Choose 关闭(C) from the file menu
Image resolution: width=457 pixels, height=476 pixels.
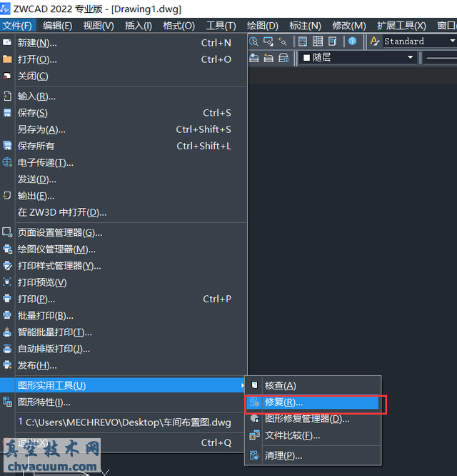point(123,76)
